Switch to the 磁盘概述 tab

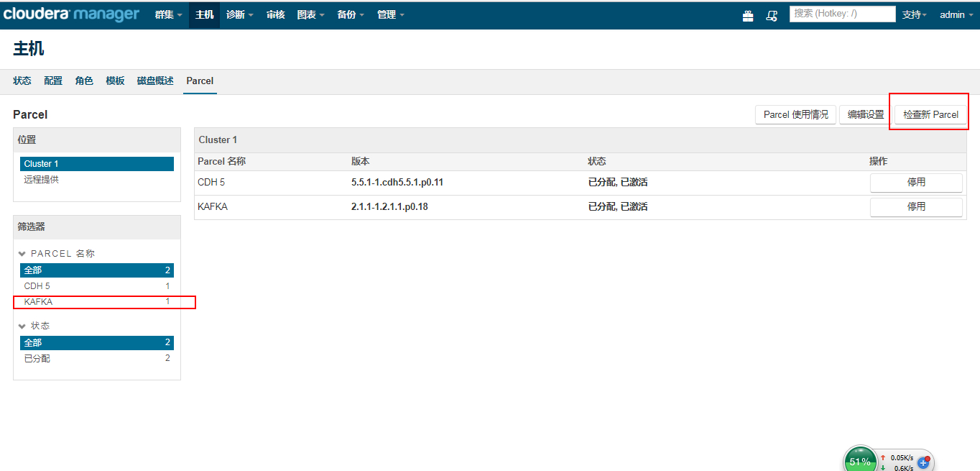[x=155, y=81]
